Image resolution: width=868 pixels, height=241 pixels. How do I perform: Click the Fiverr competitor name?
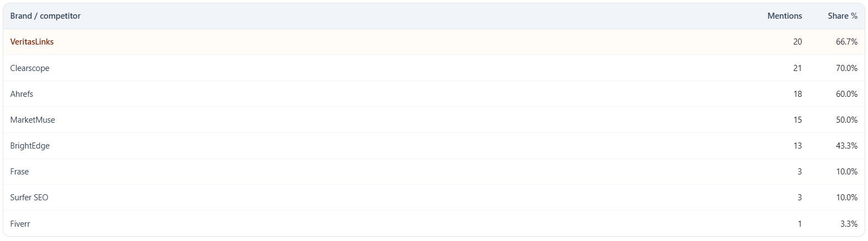pos(20,224)
